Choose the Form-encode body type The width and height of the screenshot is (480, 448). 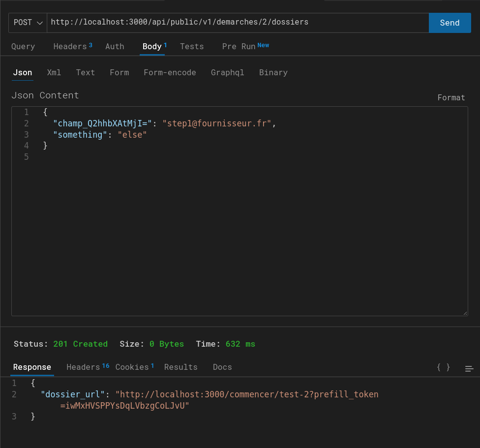click(x=170, y=72)
